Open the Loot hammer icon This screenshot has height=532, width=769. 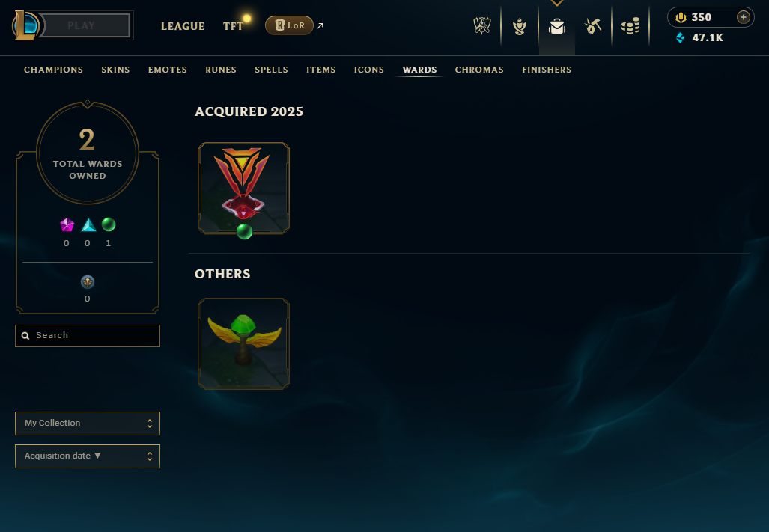[x=593, y=26]
